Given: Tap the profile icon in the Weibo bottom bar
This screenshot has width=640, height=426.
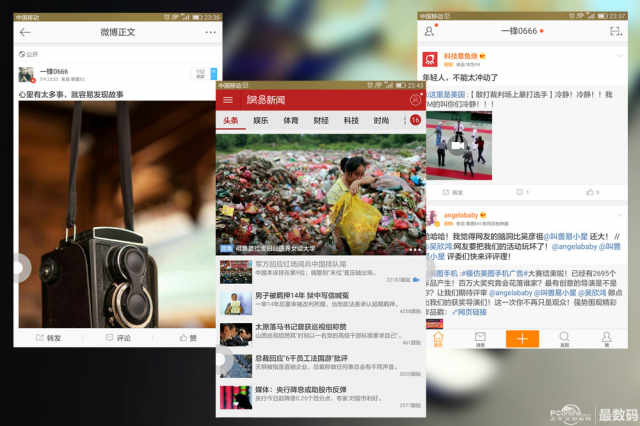Looking at the screenshot, I should [607, 339].
